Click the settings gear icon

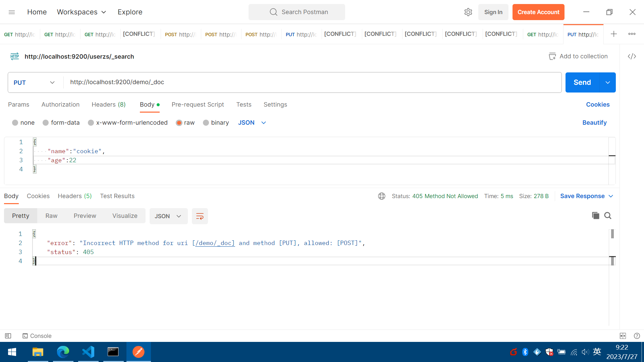pyautogui.click(x=468, y=12)
